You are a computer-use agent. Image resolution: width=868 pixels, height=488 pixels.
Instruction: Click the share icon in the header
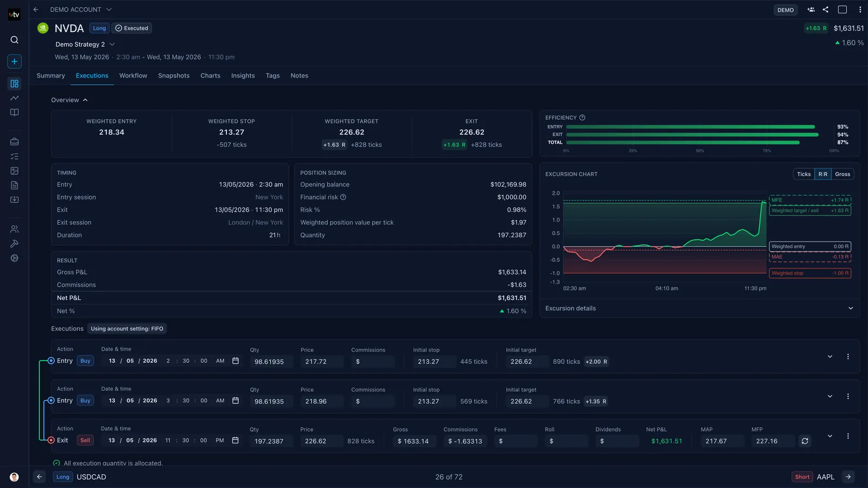(826, 9)
